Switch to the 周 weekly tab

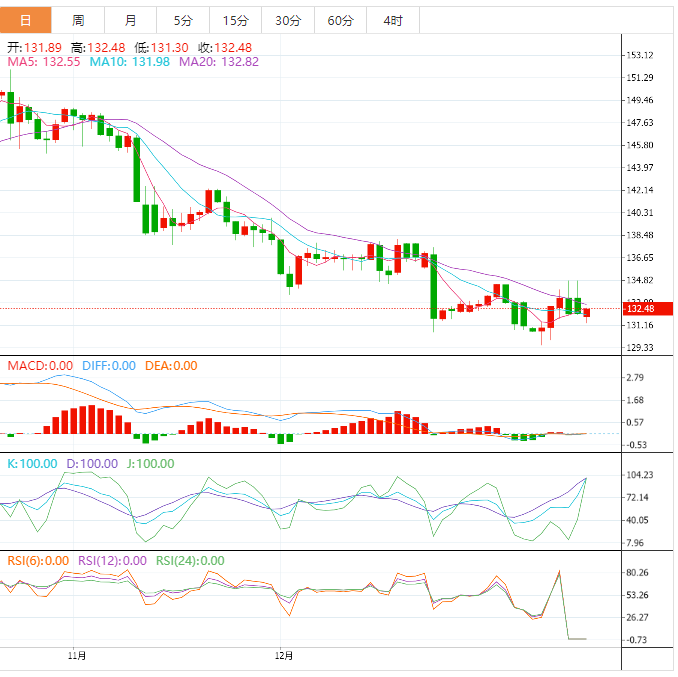click(78, 20)
